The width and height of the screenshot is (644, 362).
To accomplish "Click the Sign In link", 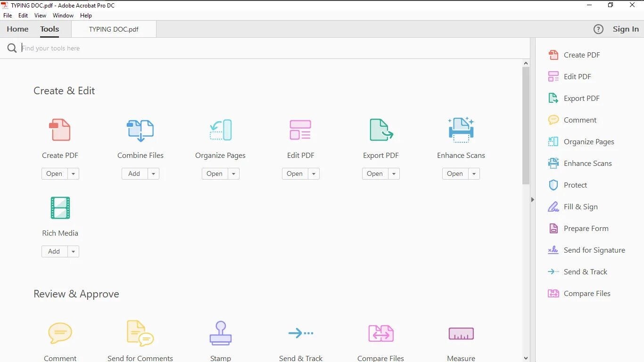I will click(626, 29).
